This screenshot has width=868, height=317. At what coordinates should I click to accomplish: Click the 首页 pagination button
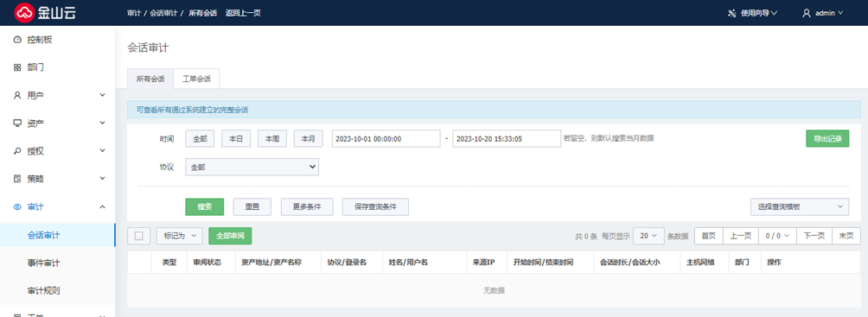709,236
